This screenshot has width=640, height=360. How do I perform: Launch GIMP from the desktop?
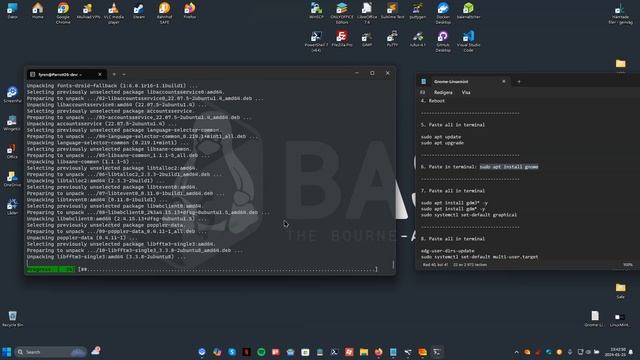click(x=367, y=39)
